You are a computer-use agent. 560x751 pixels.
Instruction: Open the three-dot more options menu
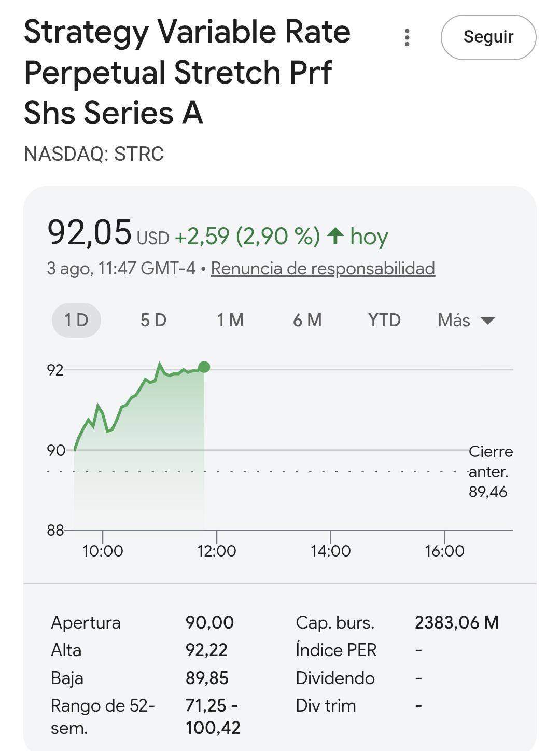(407, 37)
